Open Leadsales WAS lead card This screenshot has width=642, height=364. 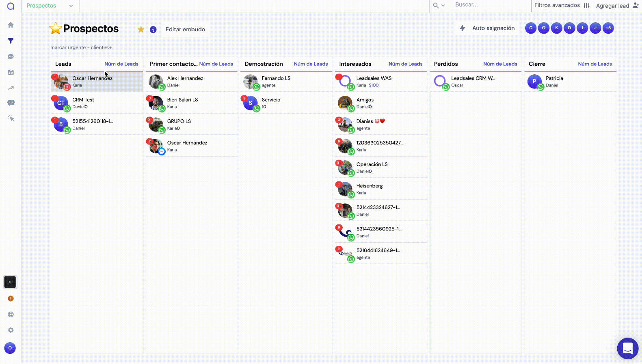381,82
